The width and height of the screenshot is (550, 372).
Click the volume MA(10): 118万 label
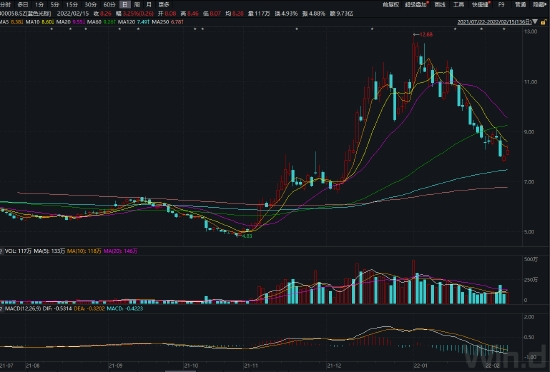[84, 251]
